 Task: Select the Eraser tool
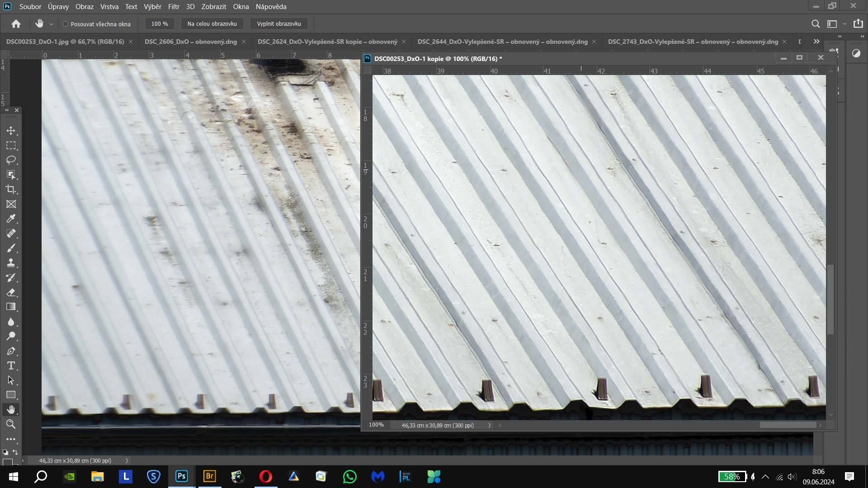[x=11, y=292]
